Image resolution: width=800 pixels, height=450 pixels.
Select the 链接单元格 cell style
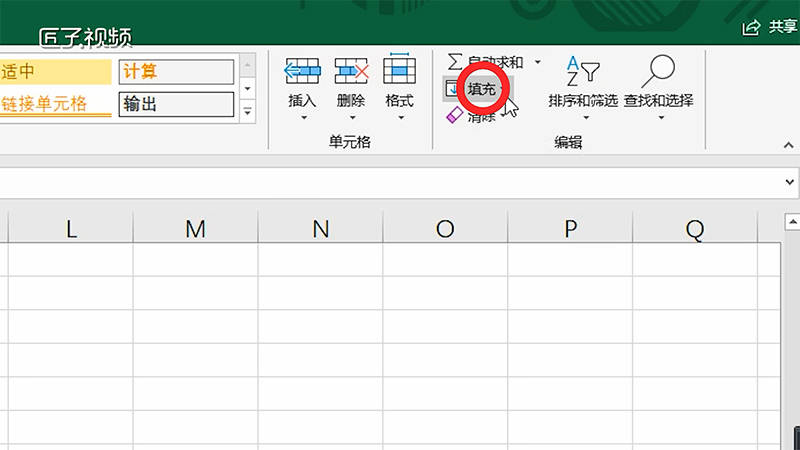point(55,104)
